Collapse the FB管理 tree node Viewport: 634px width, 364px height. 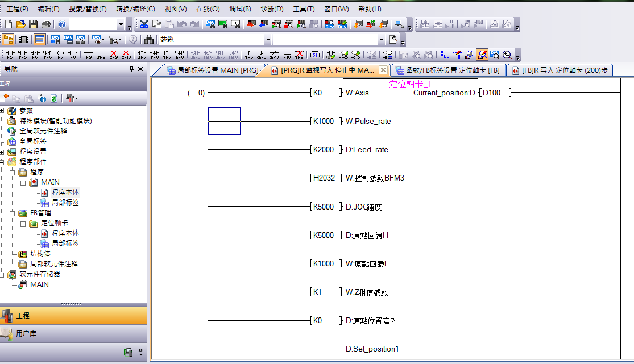pos(13,213)
